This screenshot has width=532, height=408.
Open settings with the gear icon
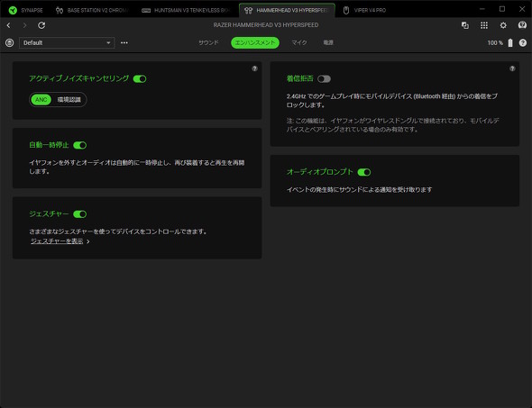(503, 25)
